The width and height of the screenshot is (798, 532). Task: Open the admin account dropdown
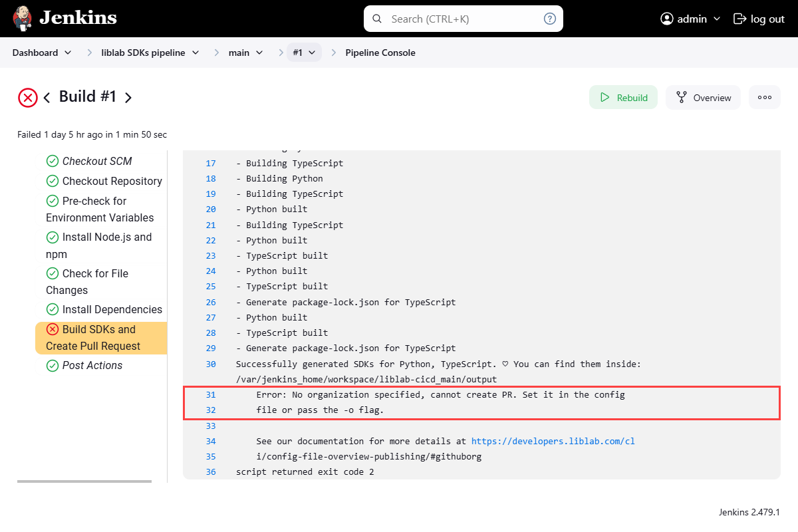[x=715, y=19]
